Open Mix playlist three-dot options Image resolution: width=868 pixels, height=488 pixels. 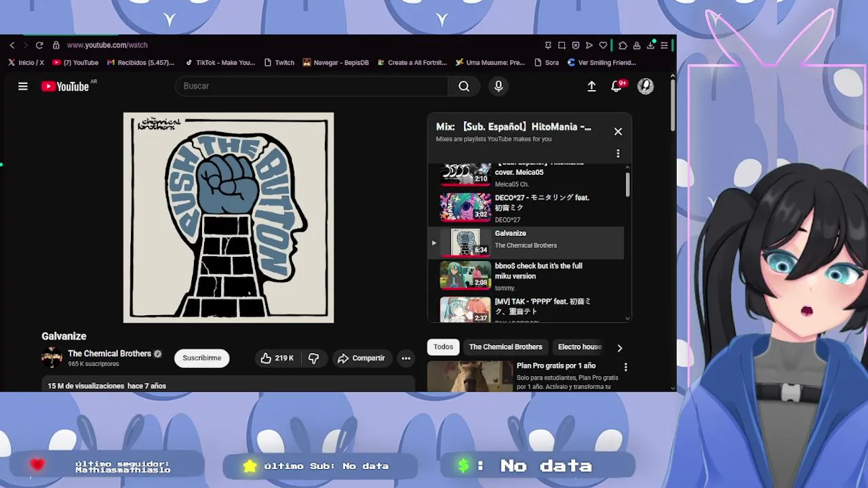[x=618, y=154]
